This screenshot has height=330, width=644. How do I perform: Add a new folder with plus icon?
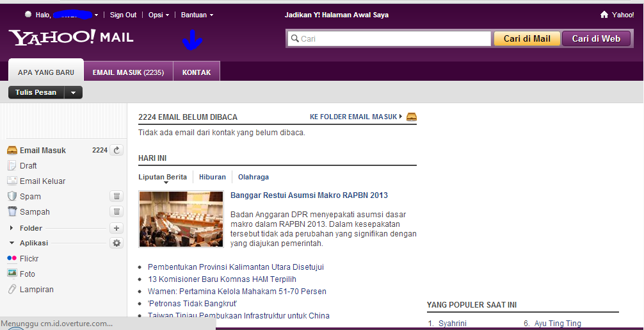[x=117, y=228]
